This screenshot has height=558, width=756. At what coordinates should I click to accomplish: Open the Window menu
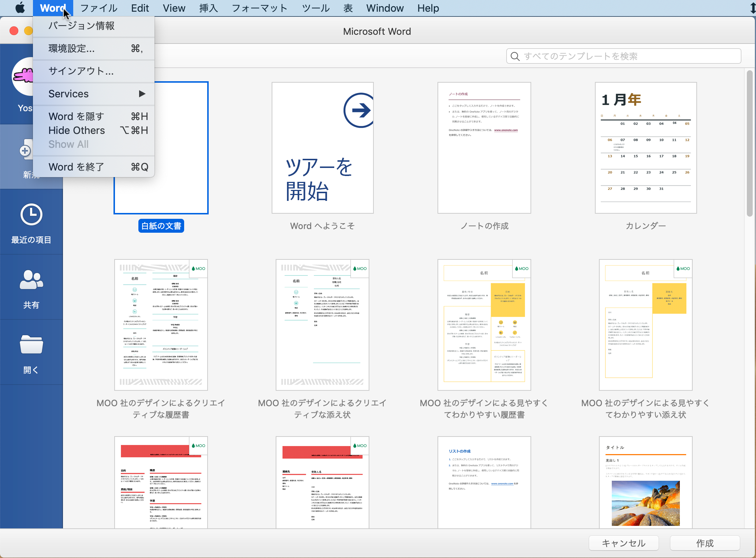tap(385, 8)
